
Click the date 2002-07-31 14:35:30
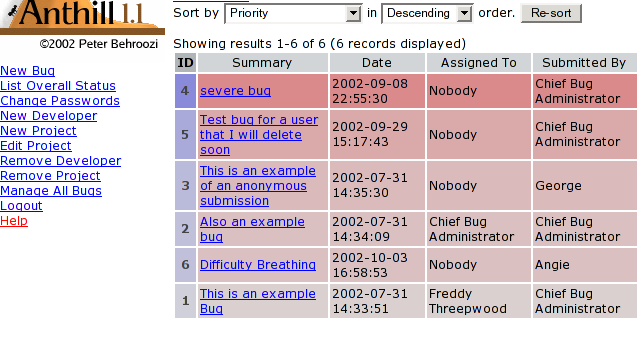(x=370, y=185)
